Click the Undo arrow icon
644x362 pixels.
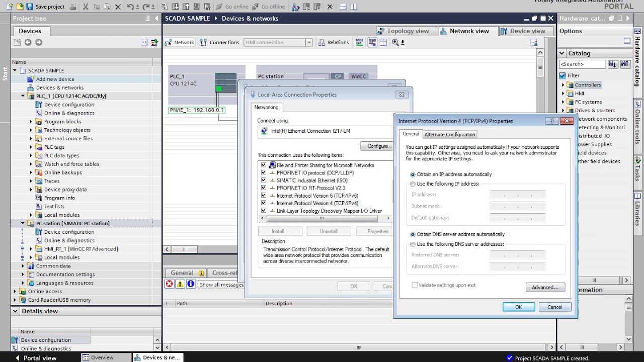tap(130, 7)
